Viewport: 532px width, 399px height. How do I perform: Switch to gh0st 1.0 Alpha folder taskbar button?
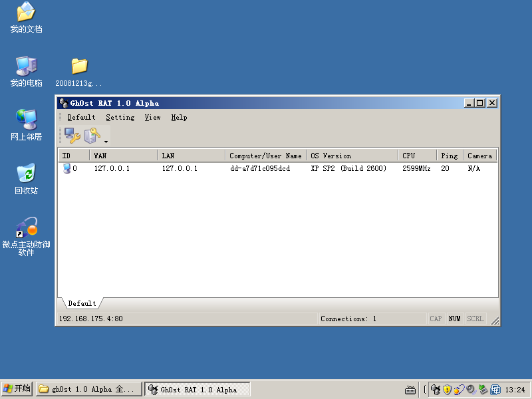(x=89, y=389)
